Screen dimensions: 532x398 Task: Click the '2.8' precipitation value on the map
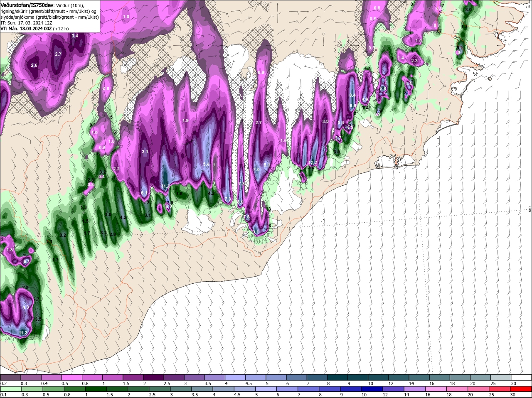112,234
